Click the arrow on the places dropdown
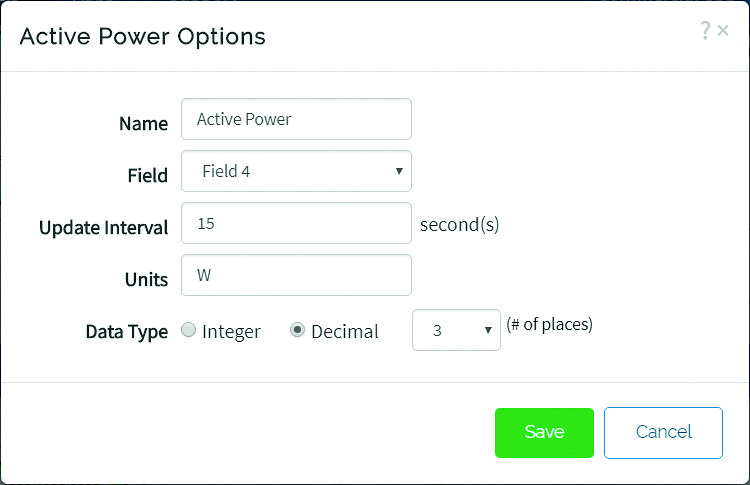750x485 pixels. (x=487, y=330)
